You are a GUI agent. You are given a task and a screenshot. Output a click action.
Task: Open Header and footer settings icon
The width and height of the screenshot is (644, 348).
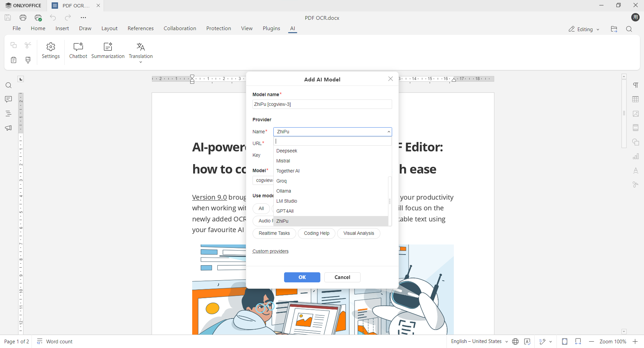tap(636, 128)
